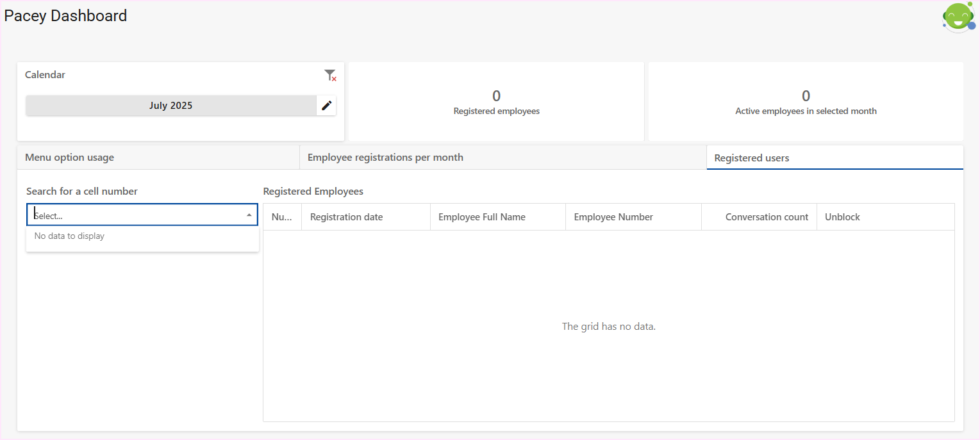Viewport: 980px width, 440px height.
Task: Switch to the Menu option usage tab
Action: point(69,158)
